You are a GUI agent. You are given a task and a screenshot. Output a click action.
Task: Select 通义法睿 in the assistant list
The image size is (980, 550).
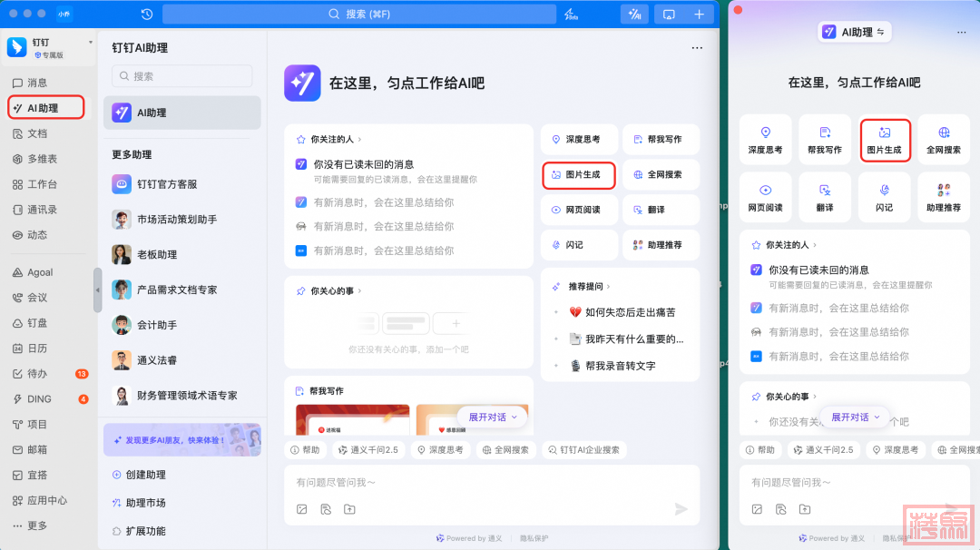pyautogui.click(x=181, y=360)
